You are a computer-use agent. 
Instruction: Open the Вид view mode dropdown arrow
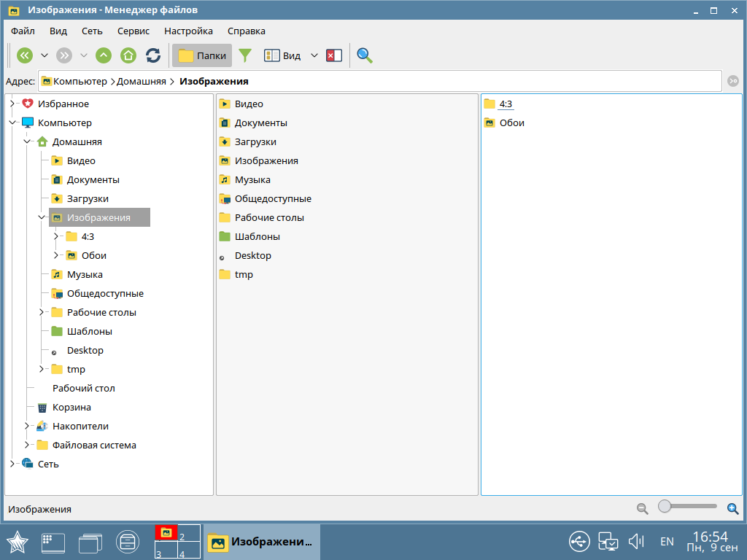pos(314,55)
